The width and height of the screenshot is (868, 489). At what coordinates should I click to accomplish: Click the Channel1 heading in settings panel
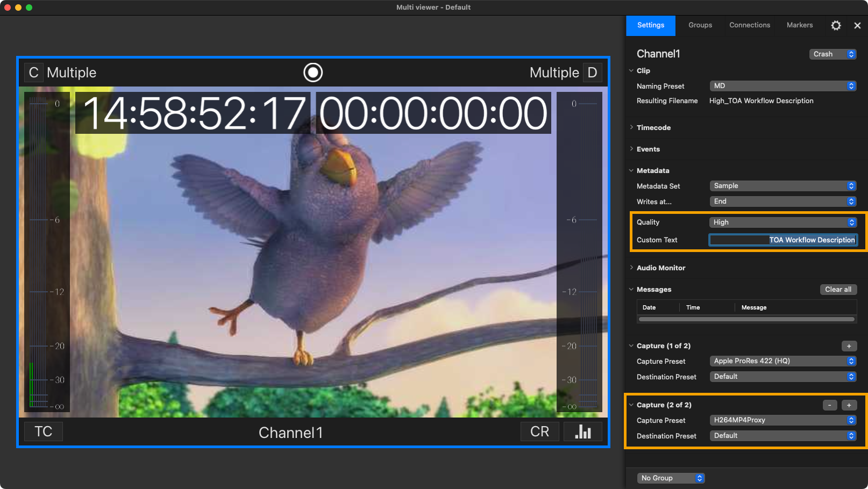(x=658, y=54)
